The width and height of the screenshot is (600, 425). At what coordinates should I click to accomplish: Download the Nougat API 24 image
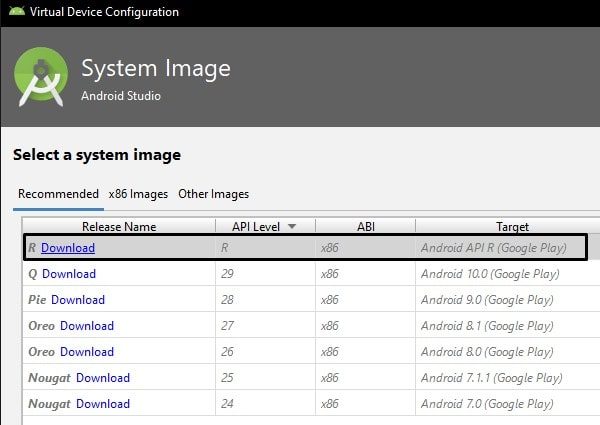tap(103, 404)
